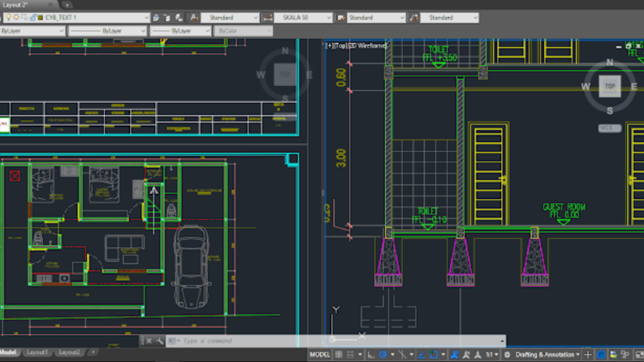The height and width of the screenshot is (362, 644).
Task: Open polar tracking angle arrow
Action: click(392, 355)
